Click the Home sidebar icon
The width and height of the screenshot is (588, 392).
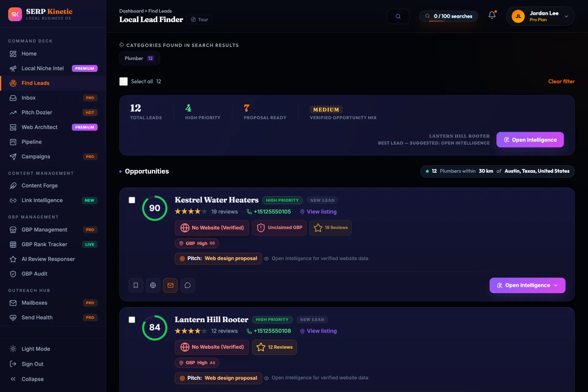click(x=13, y=54)
